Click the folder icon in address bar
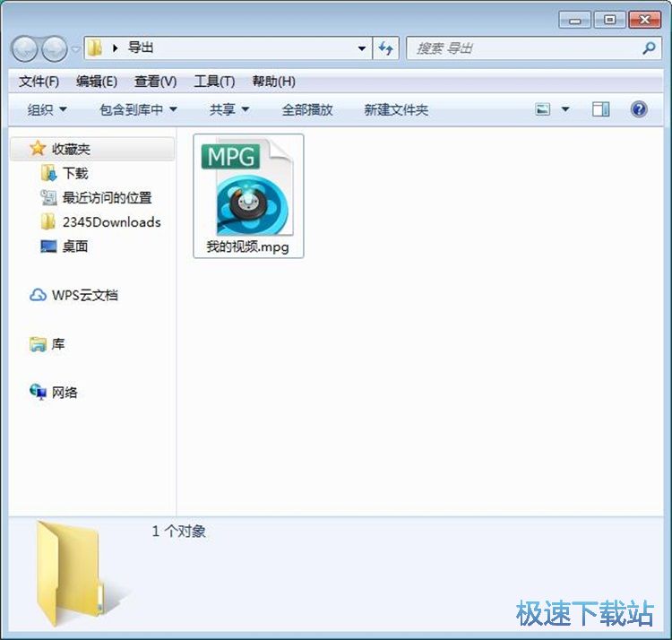This screenshot has height=640, width=672. point(94,48)
